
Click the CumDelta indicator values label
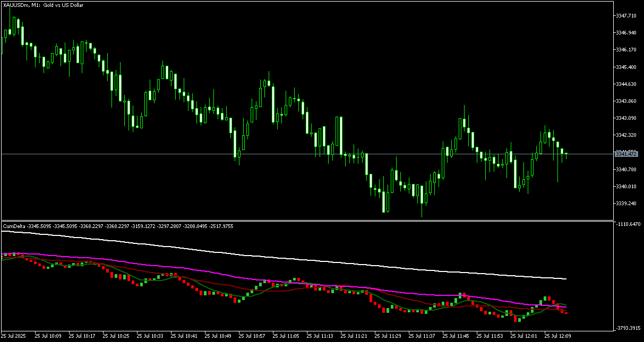pos(118,226)
